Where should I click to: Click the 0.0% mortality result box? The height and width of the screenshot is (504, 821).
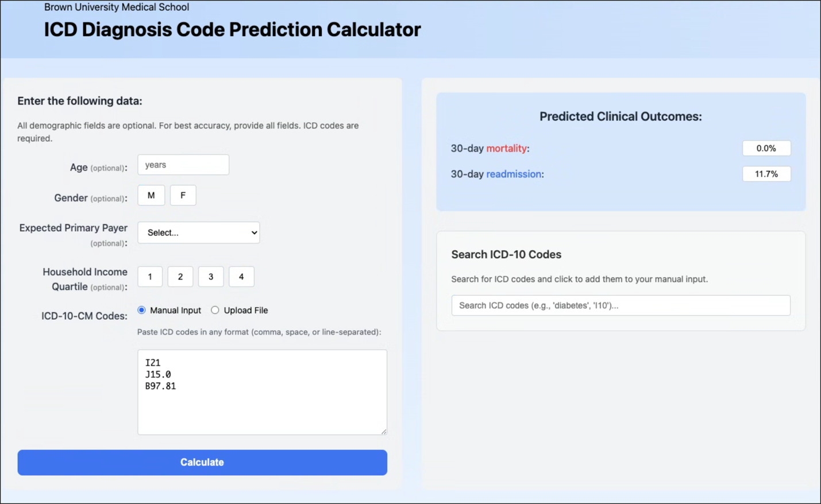pos(766,148)
